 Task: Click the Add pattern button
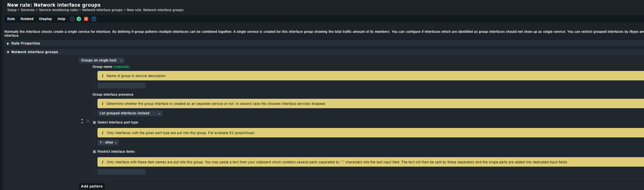point(92,186)
